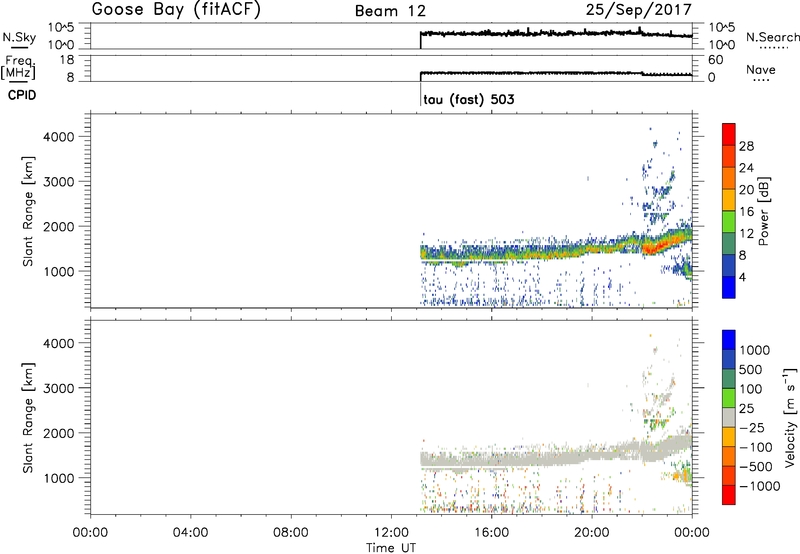Click the '04:00' time tick label
The width and height of the screenshot is (800, 554).
pos(190,533)
